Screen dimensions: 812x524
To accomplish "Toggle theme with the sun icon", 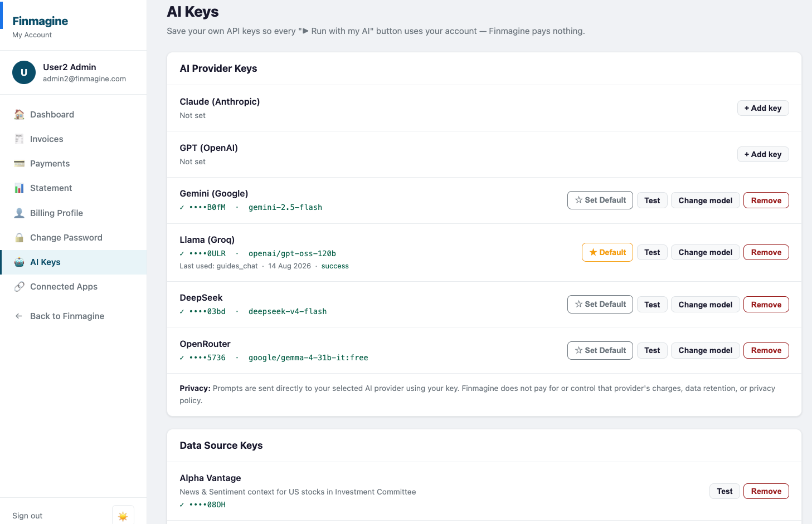I will point(123,516).
